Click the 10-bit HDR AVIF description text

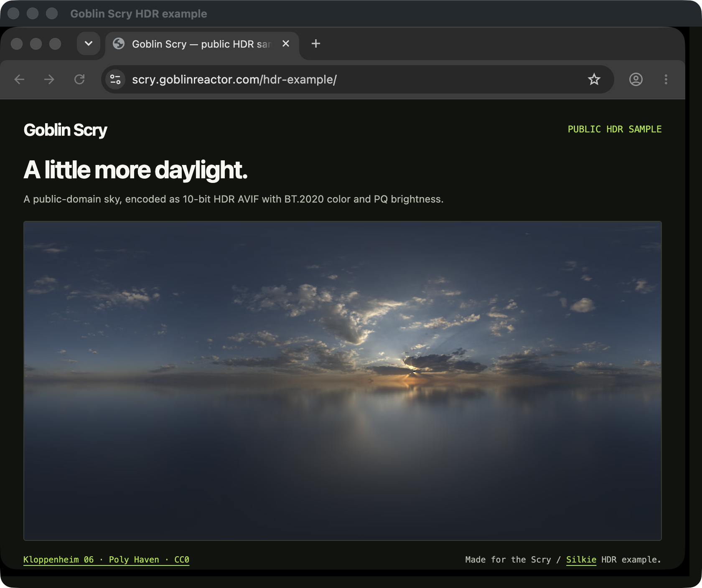tap(234, 199)
